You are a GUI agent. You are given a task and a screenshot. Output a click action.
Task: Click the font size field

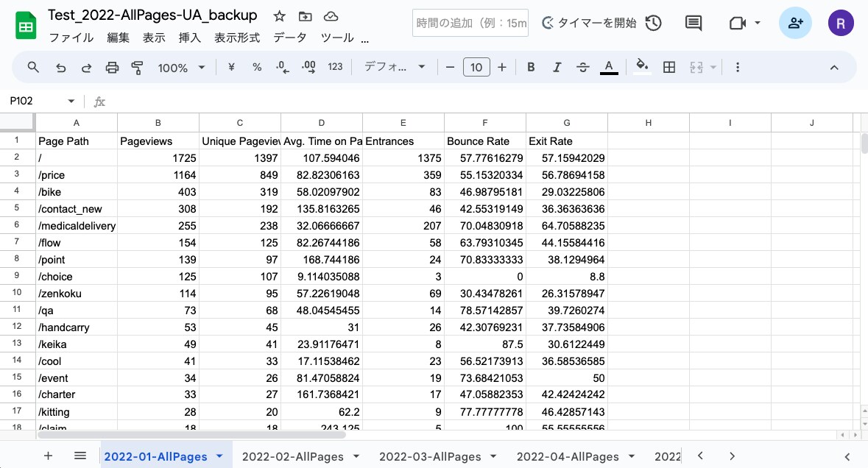pyautogui.click(x=476, y=68)
